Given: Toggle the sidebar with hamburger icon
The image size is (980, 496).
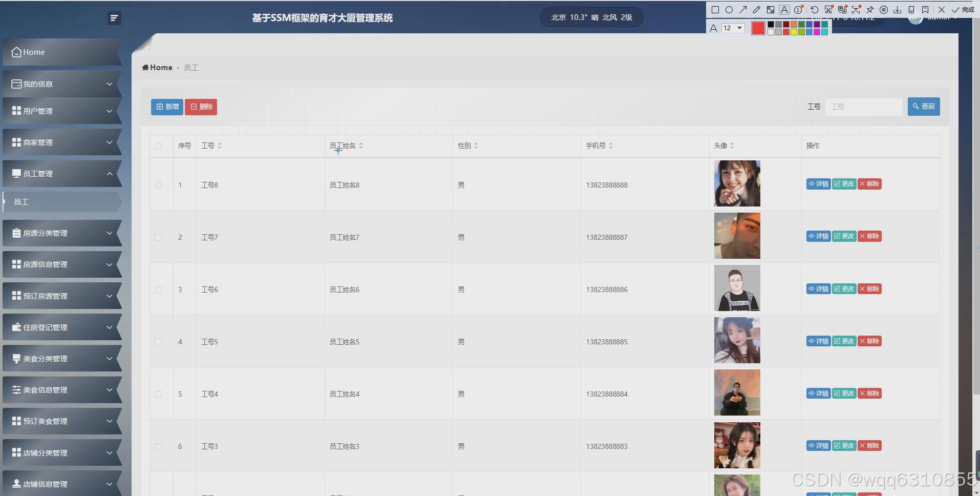Looking at the screenshot, I should click(114, 18).
